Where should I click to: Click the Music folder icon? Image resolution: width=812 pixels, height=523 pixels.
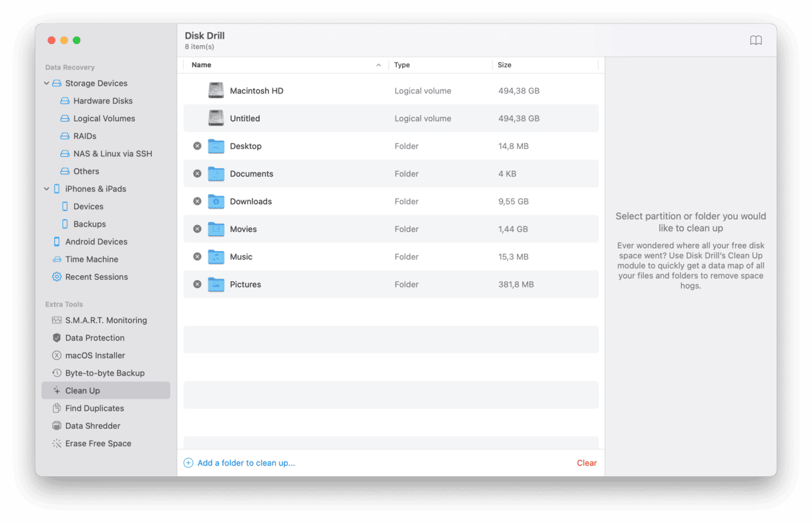point(216,256)
